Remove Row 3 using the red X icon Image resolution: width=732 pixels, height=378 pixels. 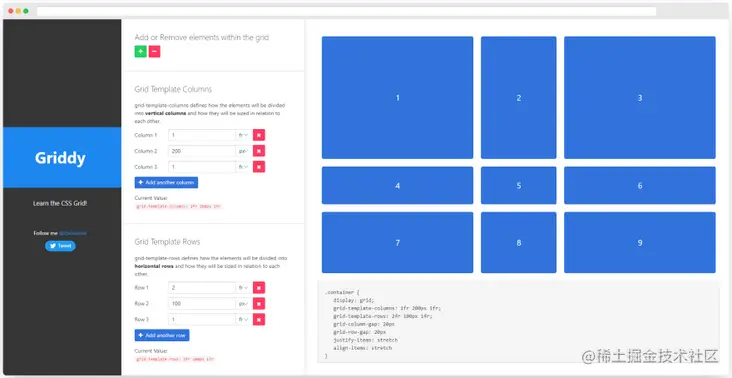[x=259, y=320]
